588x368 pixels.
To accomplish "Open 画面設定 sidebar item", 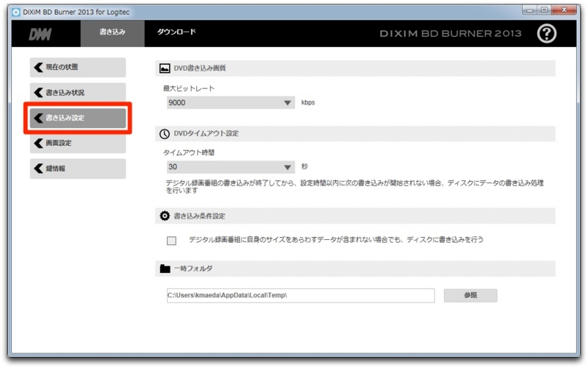I will [x=78, y=143].
